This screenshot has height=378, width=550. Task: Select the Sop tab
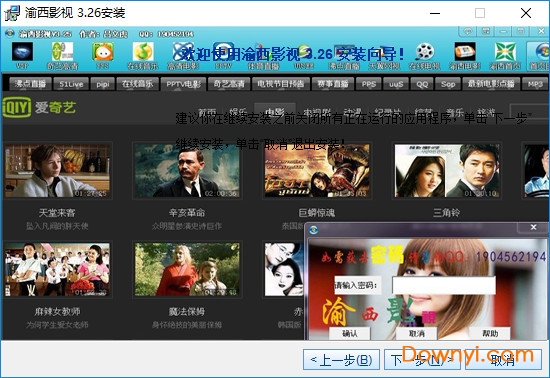pos(448,84)
